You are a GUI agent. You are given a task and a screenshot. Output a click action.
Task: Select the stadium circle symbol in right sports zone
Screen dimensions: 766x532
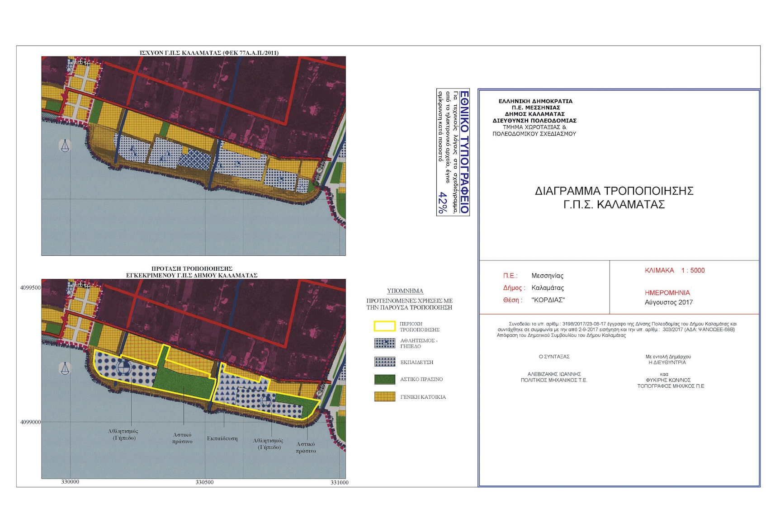pos(266,400)
